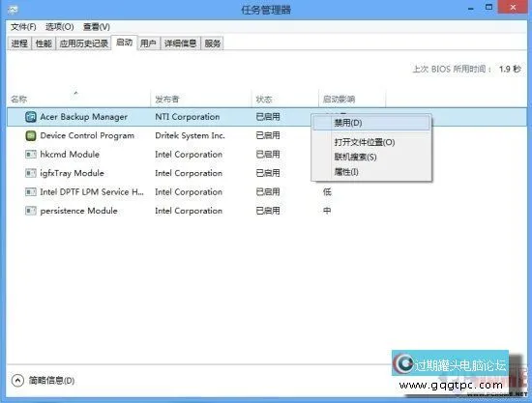
Task: Choose 禁用(D) in the context menu
Action: pyautogui.click(x=371, y=123)
